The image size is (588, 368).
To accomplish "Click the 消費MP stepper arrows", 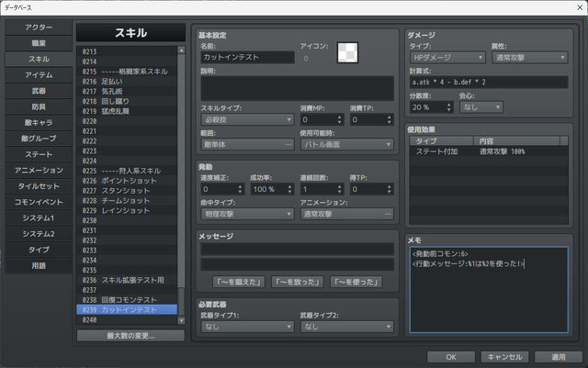I will (339, 119).
